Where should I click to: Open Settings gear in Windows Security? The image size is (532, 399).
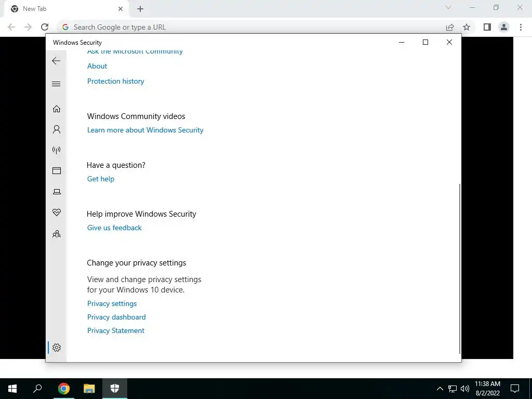[x=57, y=348]
